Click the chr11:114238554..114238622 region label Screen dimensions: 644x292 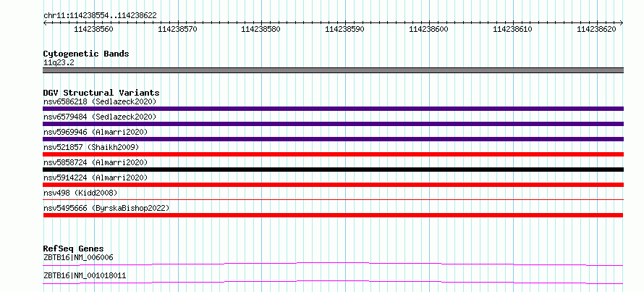[100, 16]
